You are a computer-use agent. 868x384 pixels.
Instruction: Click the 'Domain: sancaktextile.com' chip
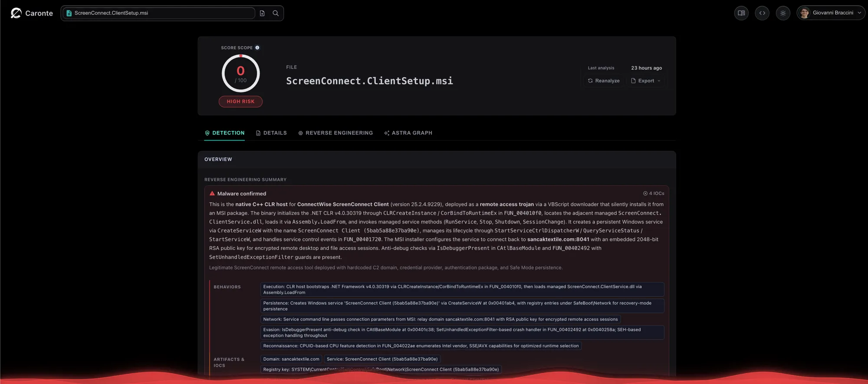291,359
